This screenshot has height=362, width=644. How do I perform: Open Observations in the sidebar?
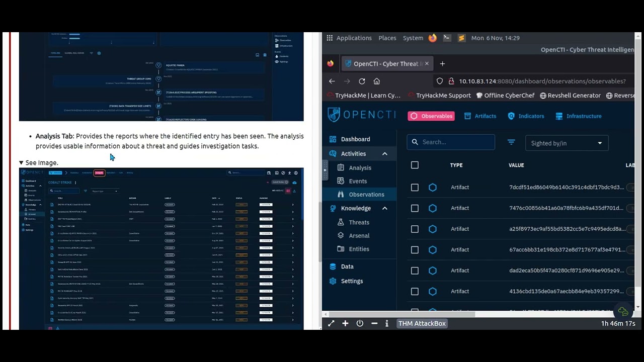(x=359, y=195)
